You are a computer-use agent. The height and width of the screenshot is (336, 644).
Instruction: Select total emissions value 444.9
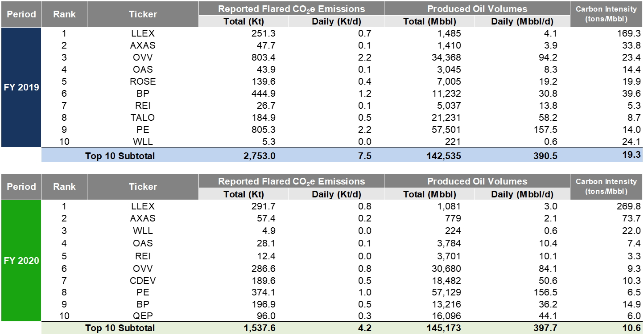click(x=264, y=94)
